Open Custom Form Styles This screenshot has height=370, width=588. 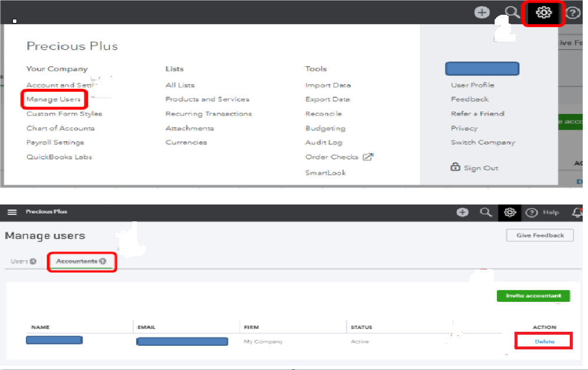click(x=64, y=114)
